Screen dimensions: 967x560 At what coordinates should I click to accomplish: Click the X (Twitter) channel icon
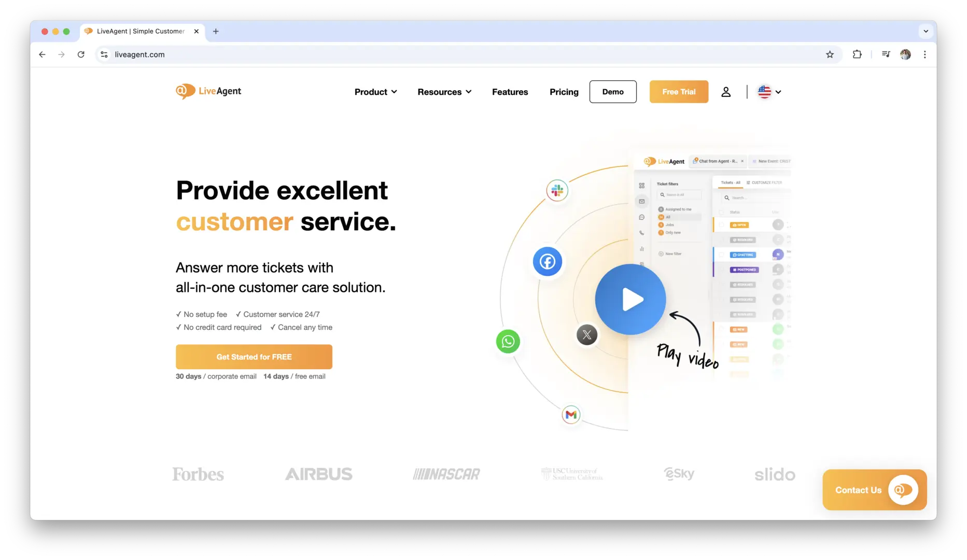click(x=587, y=335)
